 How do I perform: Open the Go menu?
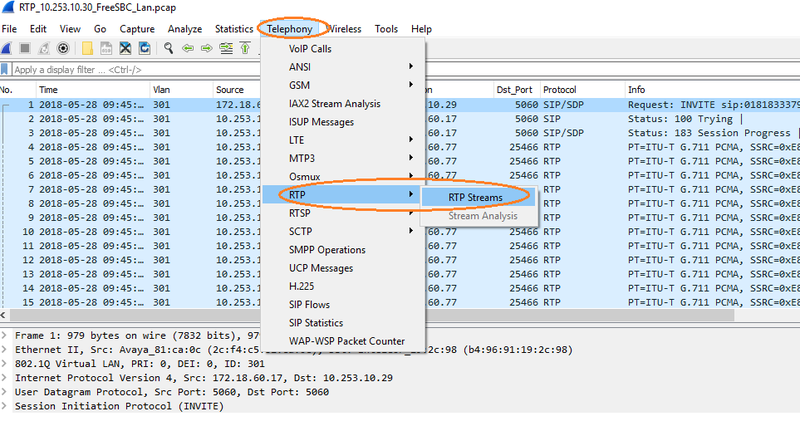coord(100,29)
